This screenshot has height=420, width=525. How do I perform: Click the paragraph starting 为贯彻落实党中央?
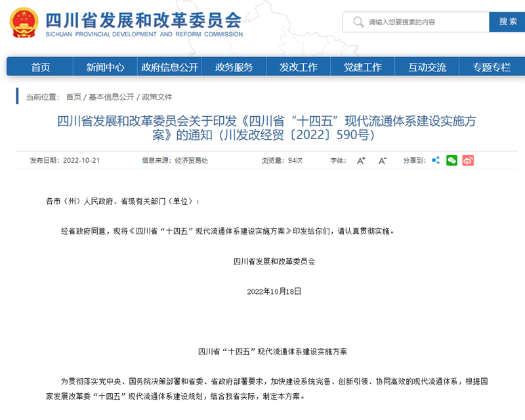coord(266,389)
